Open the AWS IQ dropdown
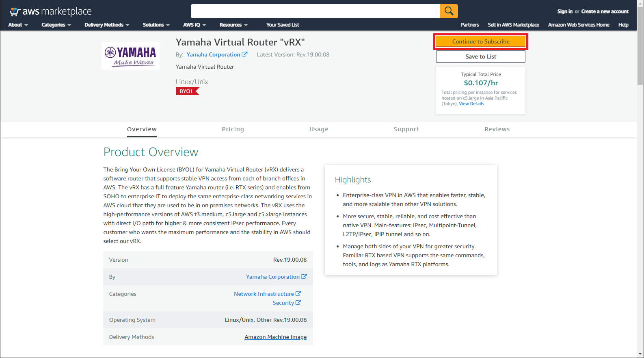The width and height of the screenshot is (644, 358). 194,25
